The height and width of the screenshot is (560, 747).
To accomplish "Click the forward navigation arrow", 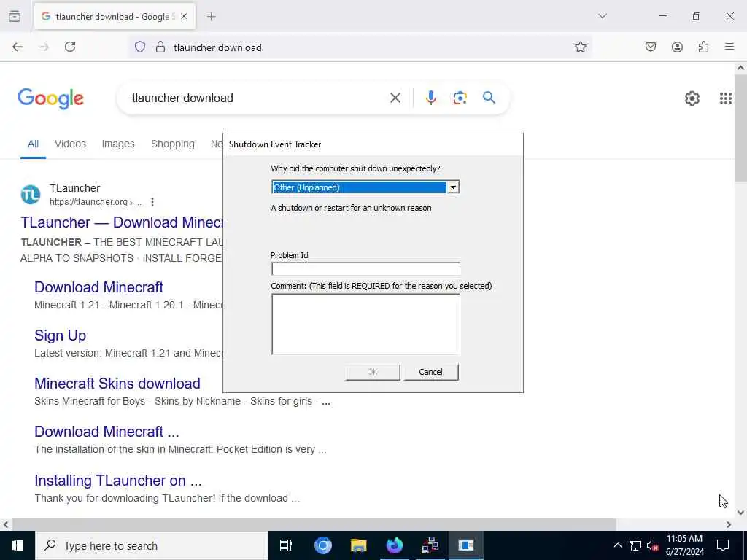I will click(44, 47).
